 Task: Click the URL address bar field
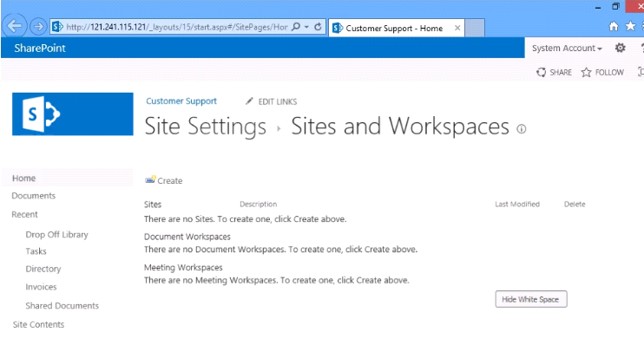176,27
